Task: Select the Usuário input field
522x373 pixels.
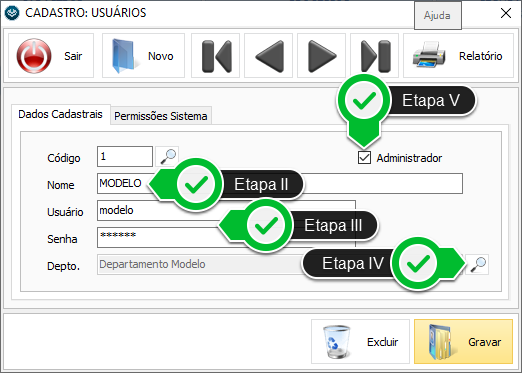Action: 226,210
